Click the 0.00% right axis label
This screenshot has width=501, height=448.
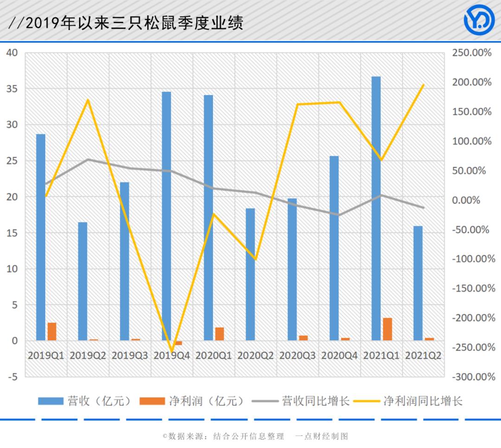466,200
